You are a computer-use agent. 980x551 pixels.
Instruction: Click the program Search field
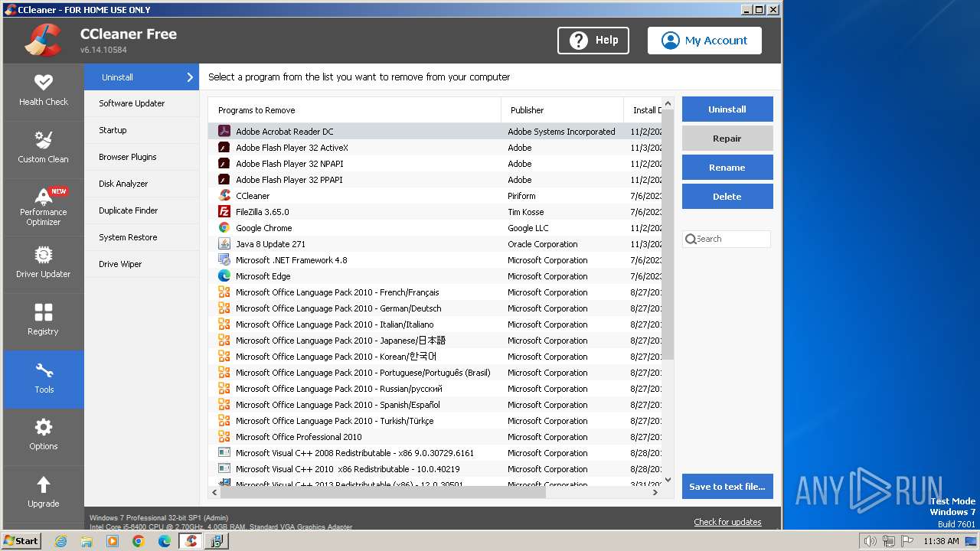(x=727, y=239)
